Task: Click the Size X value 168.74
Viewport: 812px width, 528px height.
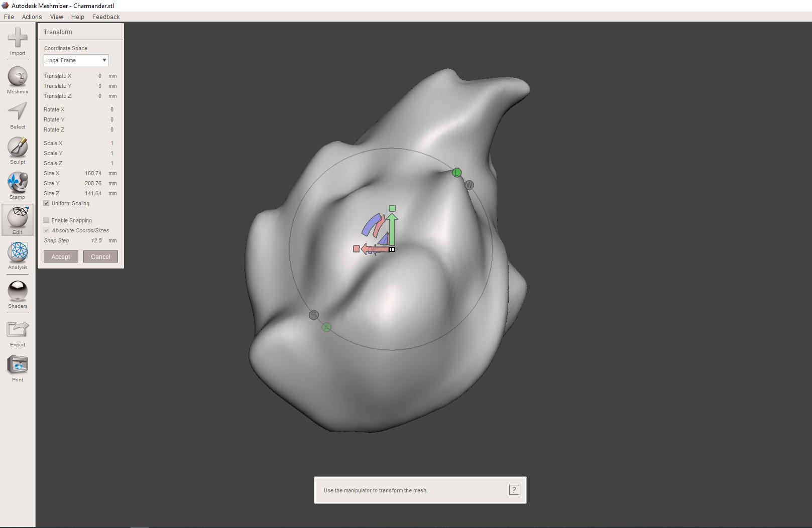Action: point(93,173)
